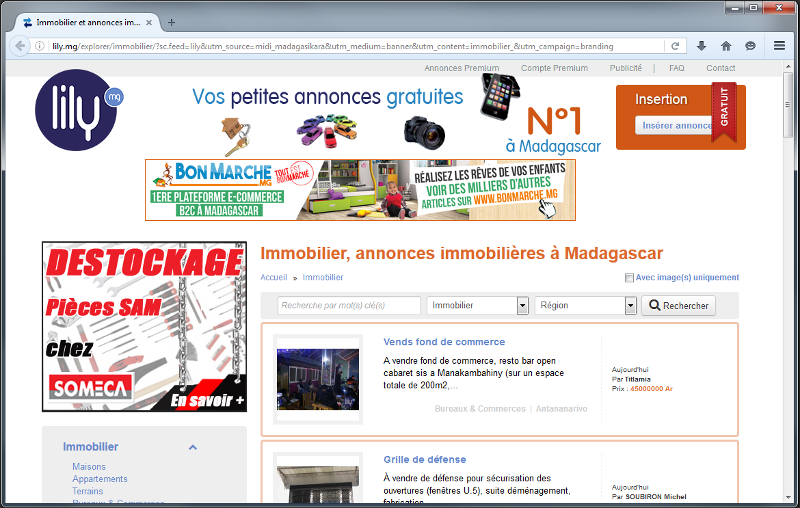Click the scrollbar up arrow
Viewport: 800px width, 508px height.
pyautogui.click(x=788, y=65)
